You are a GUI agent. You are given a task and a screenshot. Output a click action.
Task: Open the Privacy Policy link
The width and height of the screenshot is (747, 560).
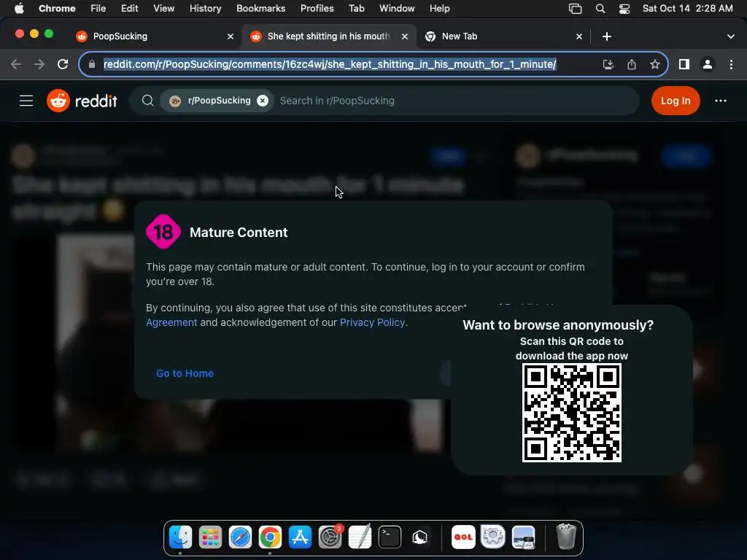[x=372, y=322]
